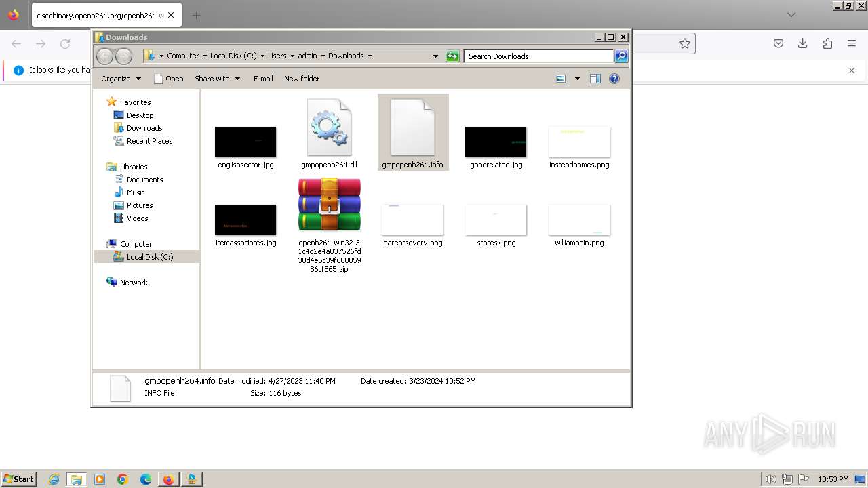Open the view options dropdown arrow
Viewport: 868px width, 488px height.
[x=577, y=79]
